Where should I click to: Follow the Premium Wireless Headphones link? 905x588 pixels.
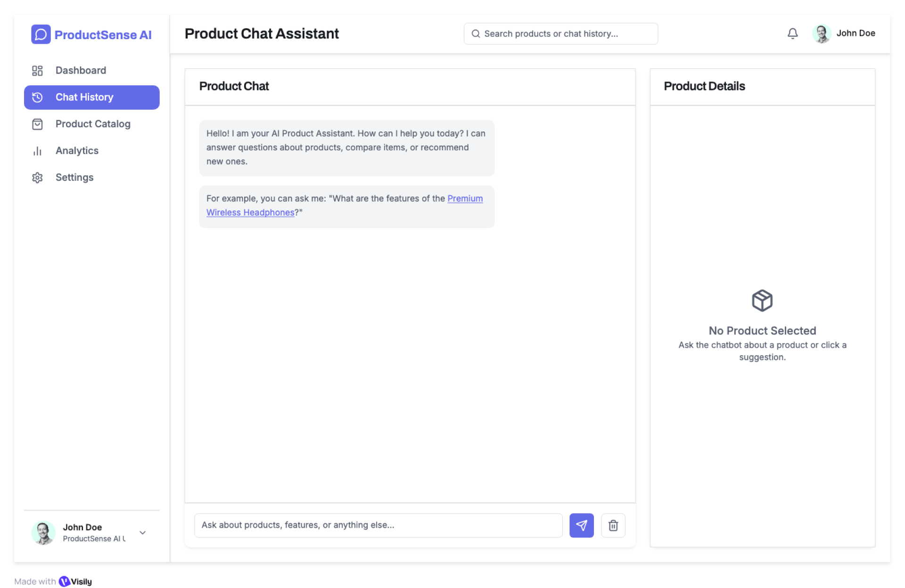250,212
